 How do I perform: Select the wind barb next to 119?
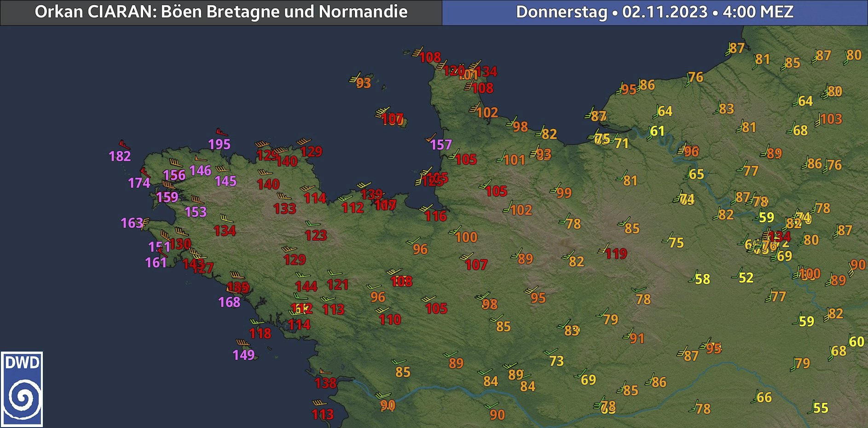[603, 250]
